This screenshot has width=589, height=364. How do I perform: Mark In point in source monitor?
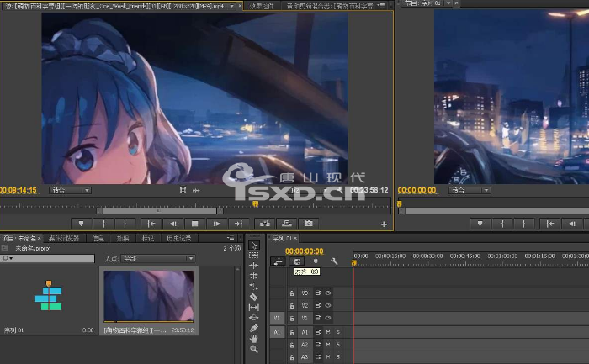(103, 224)
